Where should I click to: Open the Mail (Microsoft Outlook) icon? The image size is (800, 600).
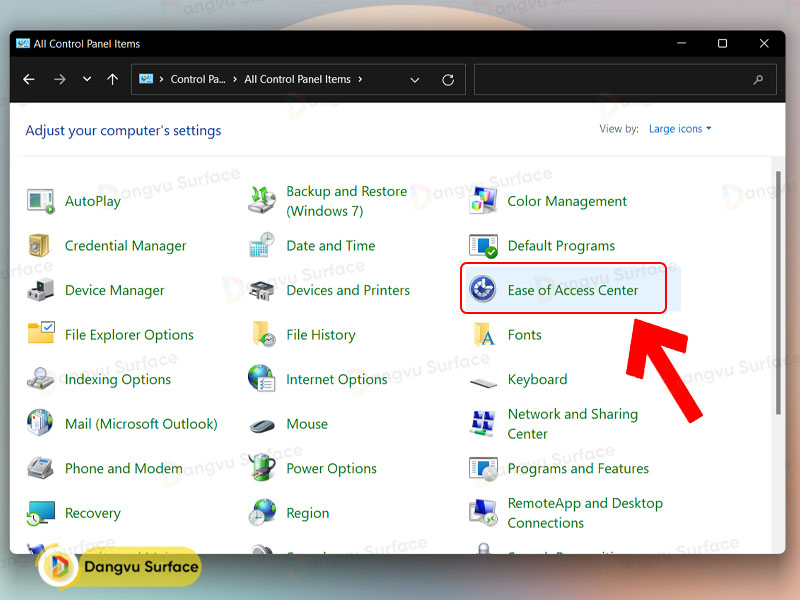point(40,424)
